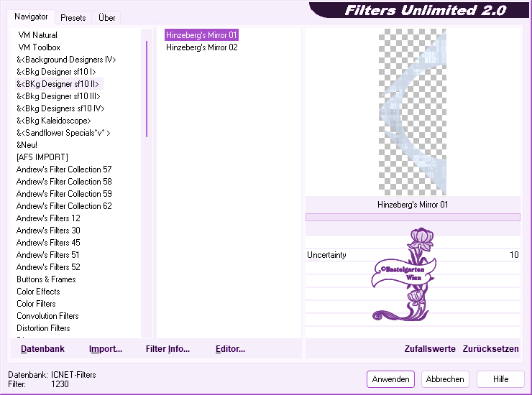Screen dimensions: 532x395
Task: Switch to the Navigator tab
Action: (x=31, y=17)
